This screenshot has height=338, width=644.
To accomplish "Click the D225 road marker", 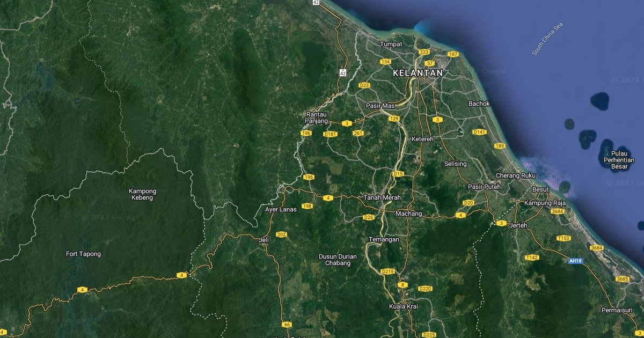I will point(429,335).
